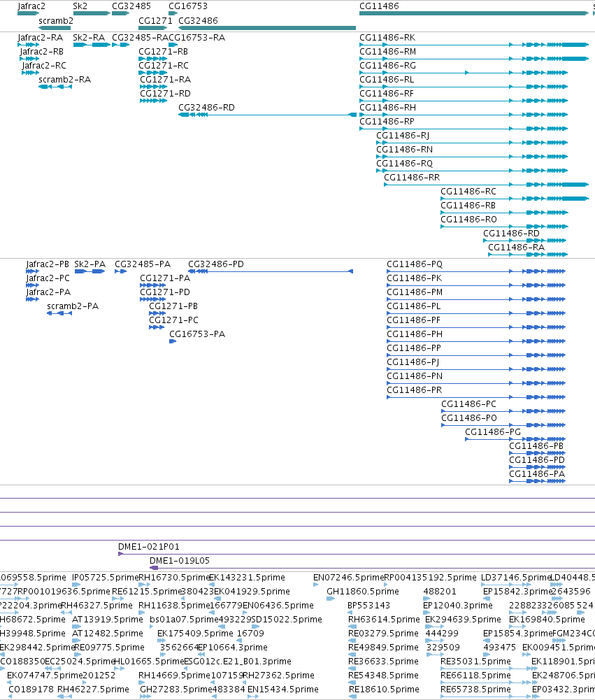595x700 pixels.
Task: Click the DME1-019L05 clone label
Action: point(180,561)
